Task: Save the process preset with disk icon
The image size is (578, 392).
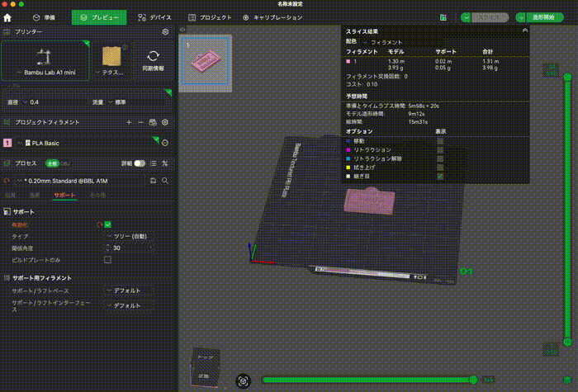Action: [153, 180]
